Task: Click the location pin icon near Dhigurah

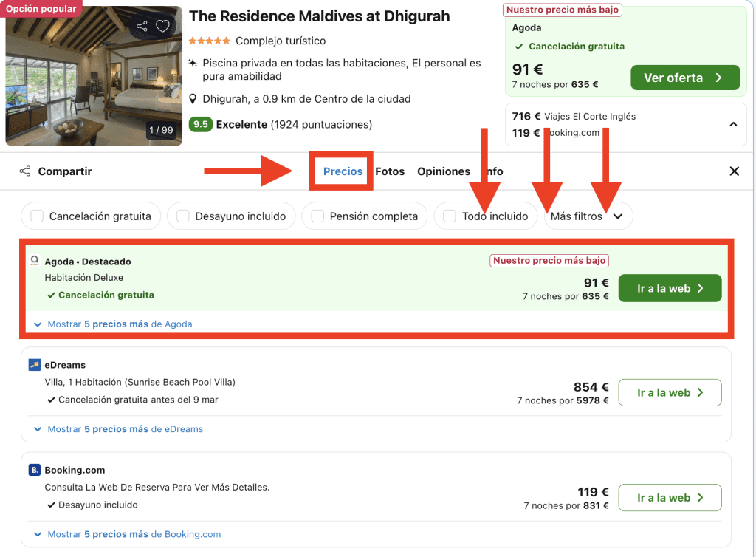Action: [x=193, y=99]
